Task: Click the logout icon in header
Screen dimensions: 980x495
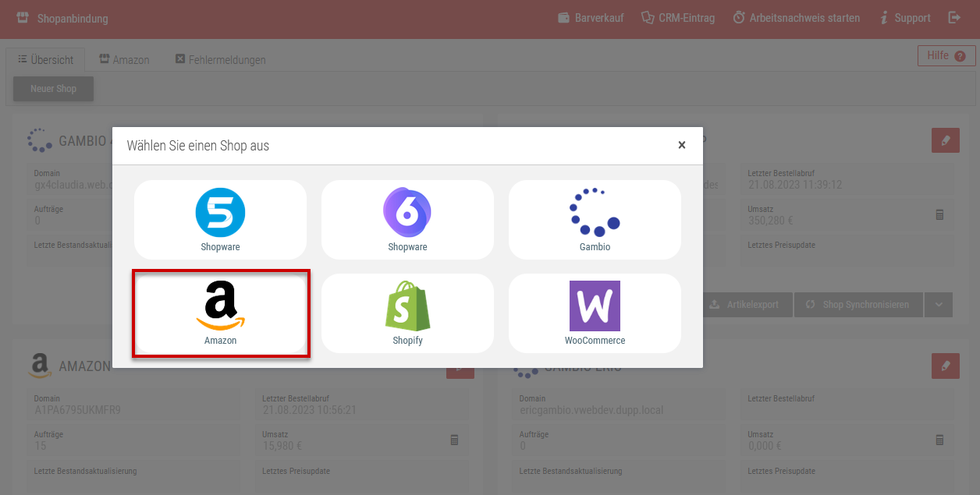Action: pyautogui.click(x=954, y=17)
